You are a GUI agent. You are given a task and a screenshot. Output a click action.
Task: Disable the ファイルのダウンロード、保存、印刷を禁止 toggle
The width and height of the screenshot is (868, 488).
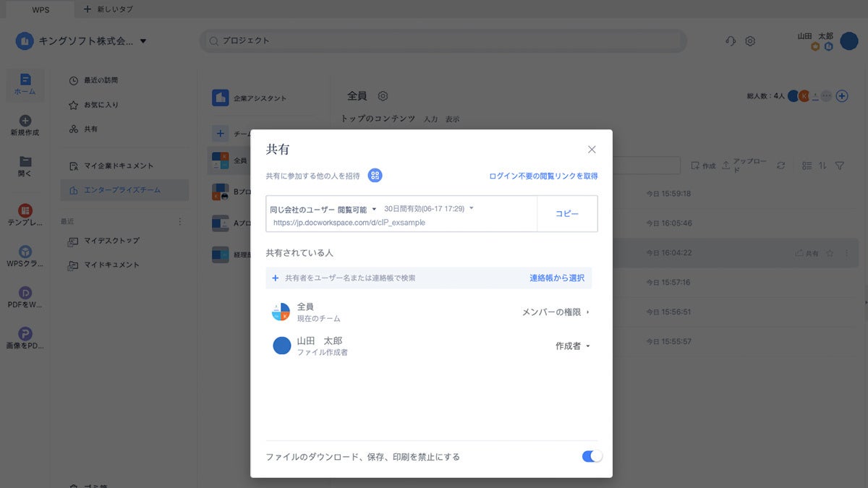591,456
